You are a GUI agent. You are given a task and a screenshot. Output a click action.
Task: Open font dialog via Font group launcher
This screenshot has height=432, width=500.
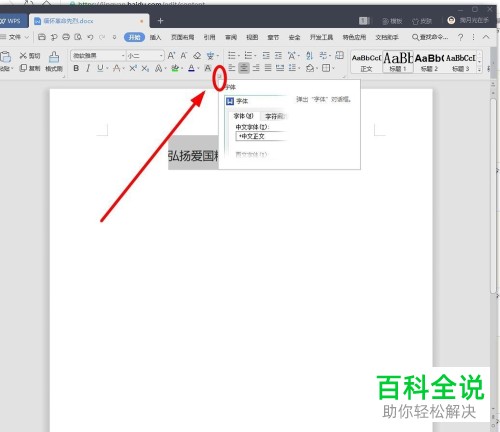coord(219,76)
